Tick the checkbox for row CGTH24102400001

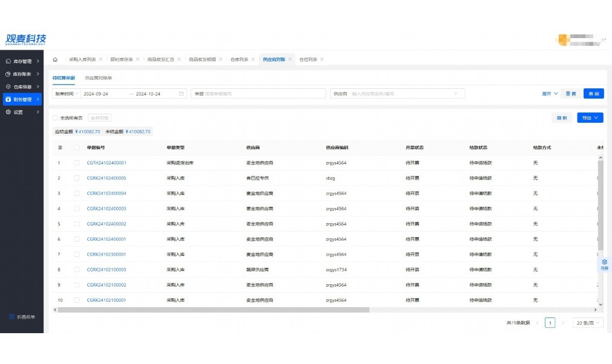(x=77, y=163)
